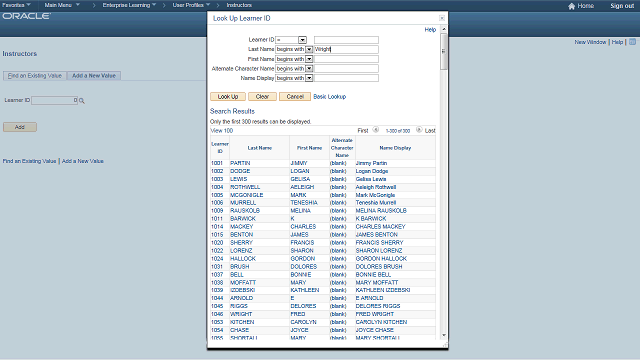Screen dimensions: 640x360
Task: Close the Look Up Learner ID dialog
Action: pos(442,18)
